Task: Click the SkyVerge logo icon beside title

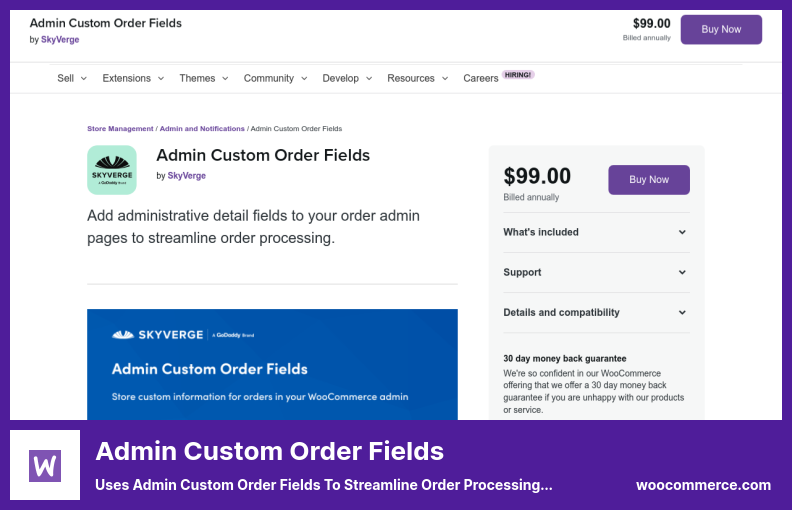Action: [x=112, y=170]
